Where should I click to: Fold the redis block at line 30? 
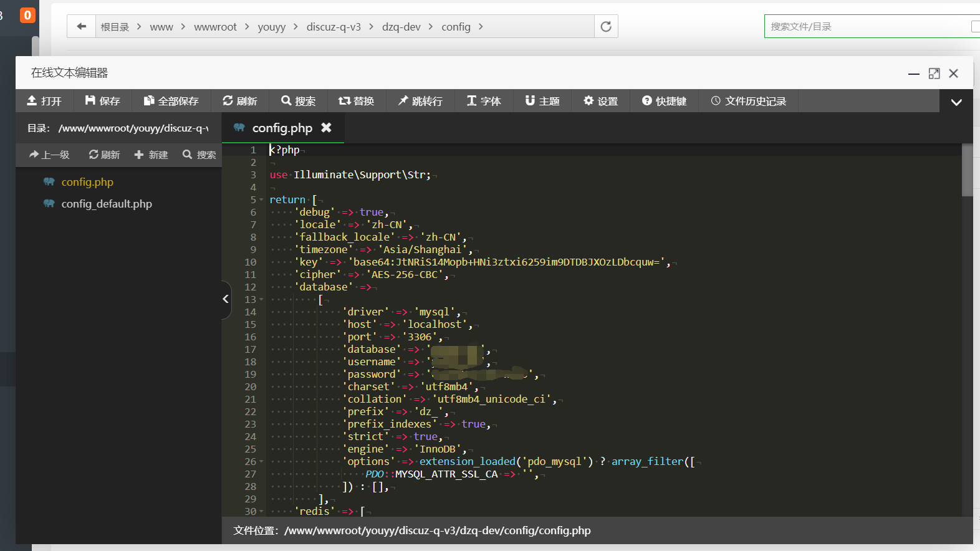coord(261,512)
